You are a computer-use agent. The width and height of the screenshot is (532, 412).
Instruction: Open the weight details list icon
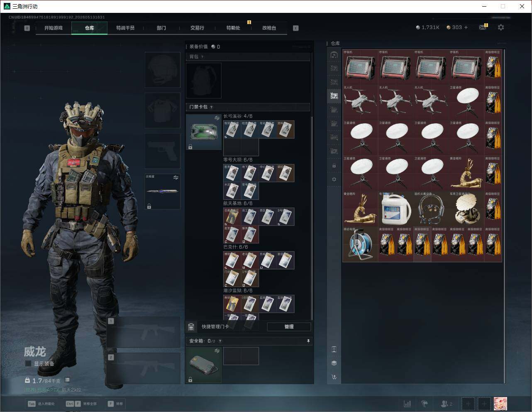pos(67,380)
